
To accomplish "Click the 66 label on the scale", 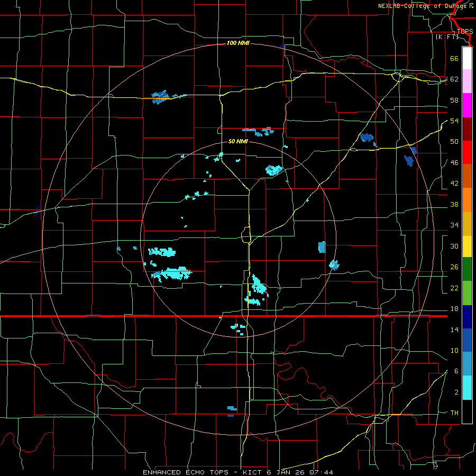I will 454,58.
